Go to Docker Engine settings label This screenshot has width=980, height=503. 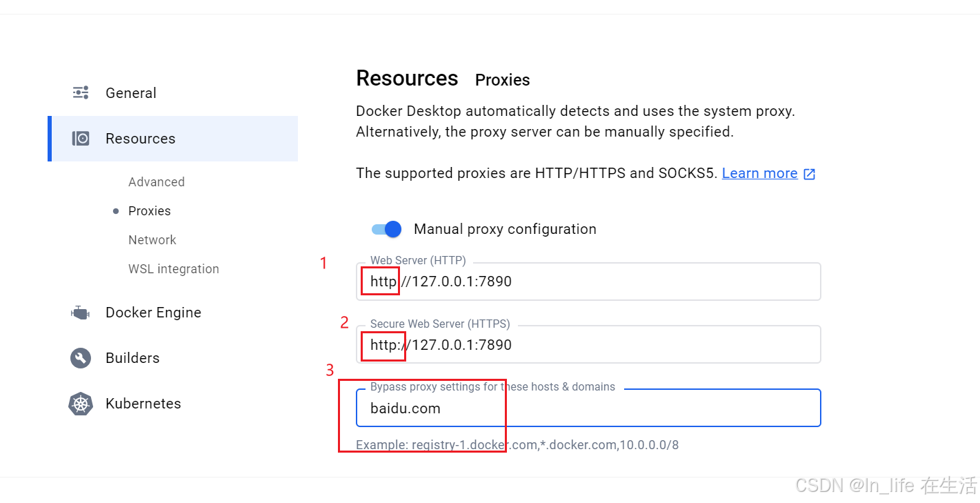[x=153, y=313]
